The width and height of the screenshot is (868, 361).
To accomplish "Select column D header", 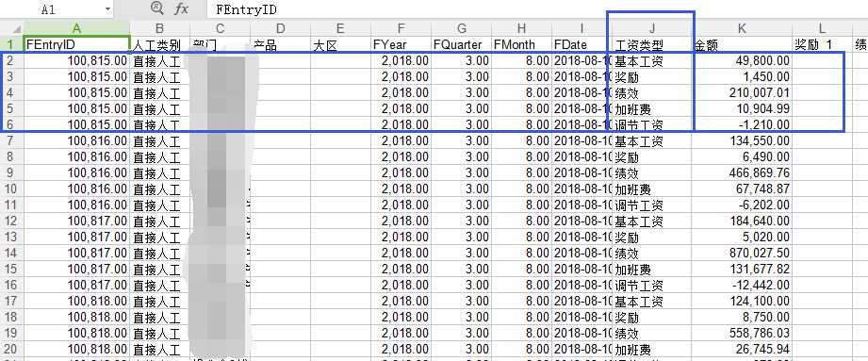I will [280, 28].
